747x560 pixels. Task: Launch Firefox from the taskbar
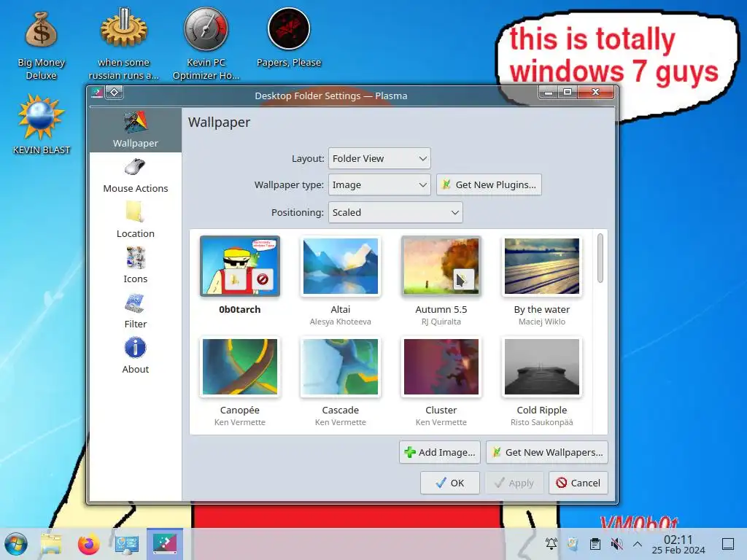(88, 544)
